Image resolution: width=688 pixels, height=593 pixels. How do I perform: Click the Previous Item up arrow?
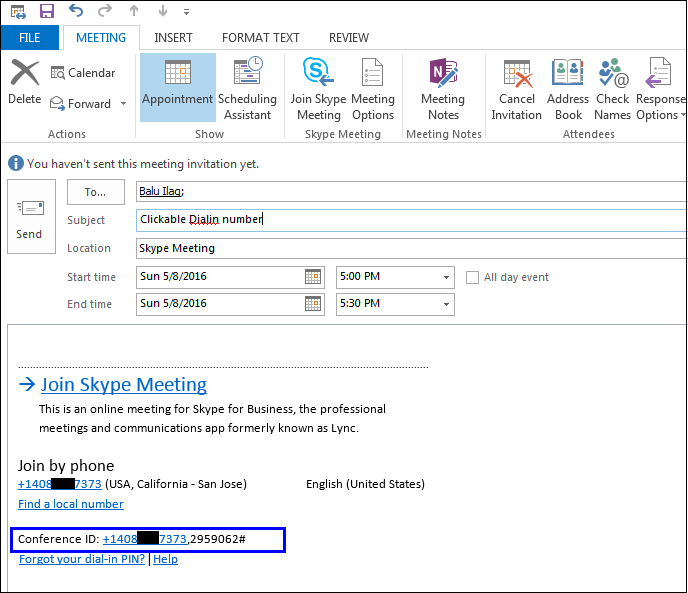[x=134, y=11]
